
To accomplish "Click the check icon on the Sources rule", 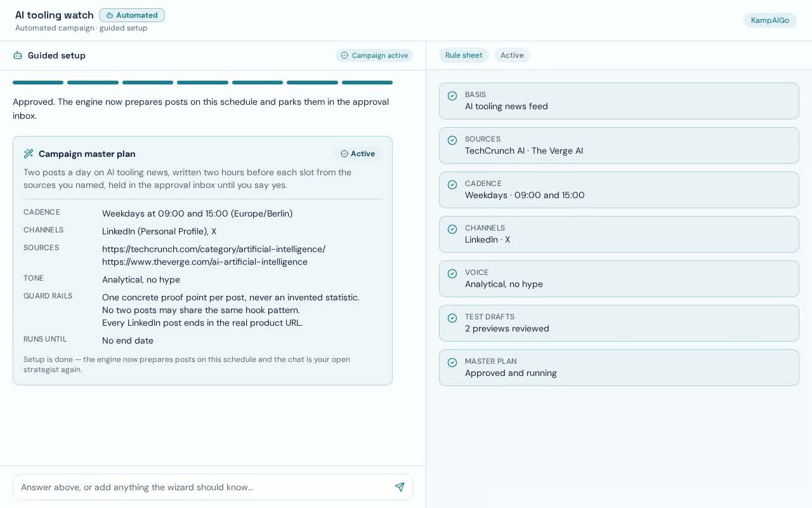I will (452, 140).
